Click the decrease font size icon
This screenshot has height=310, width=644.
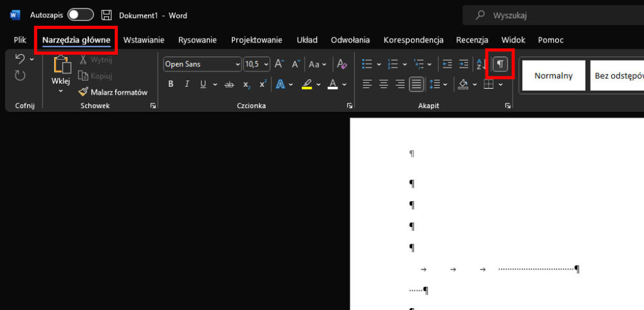tap(296, 64)
